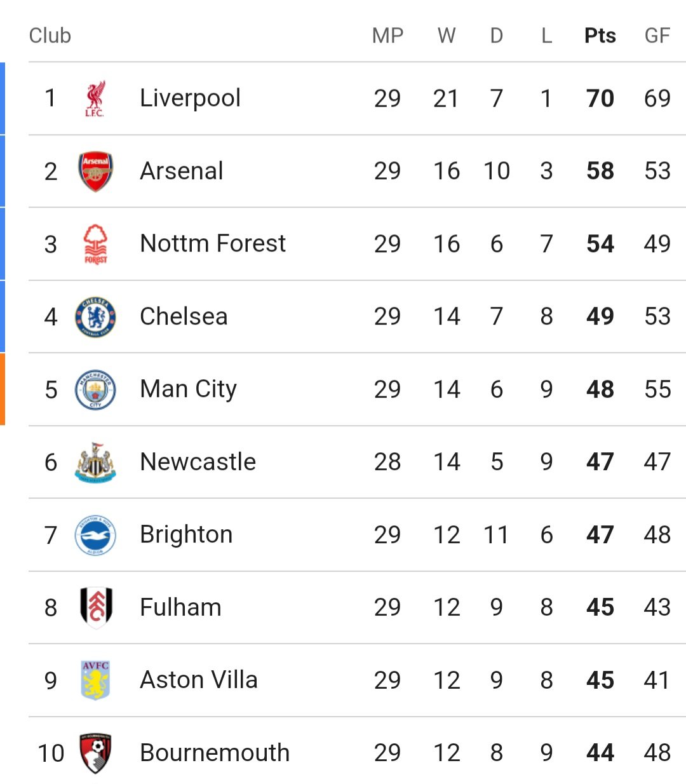The width and height of the screenshot is (686, 784).
Task: Click the Fulham club crest
Action: click(96, 607)
